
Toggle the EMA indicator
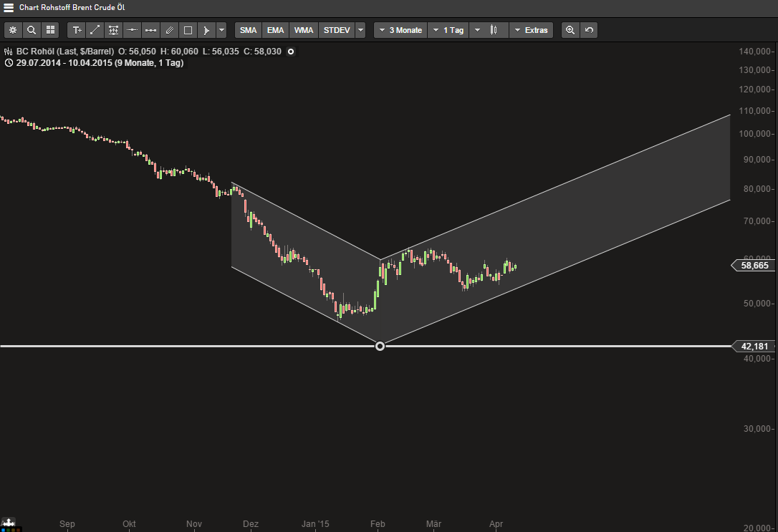[x=275, y=30]
